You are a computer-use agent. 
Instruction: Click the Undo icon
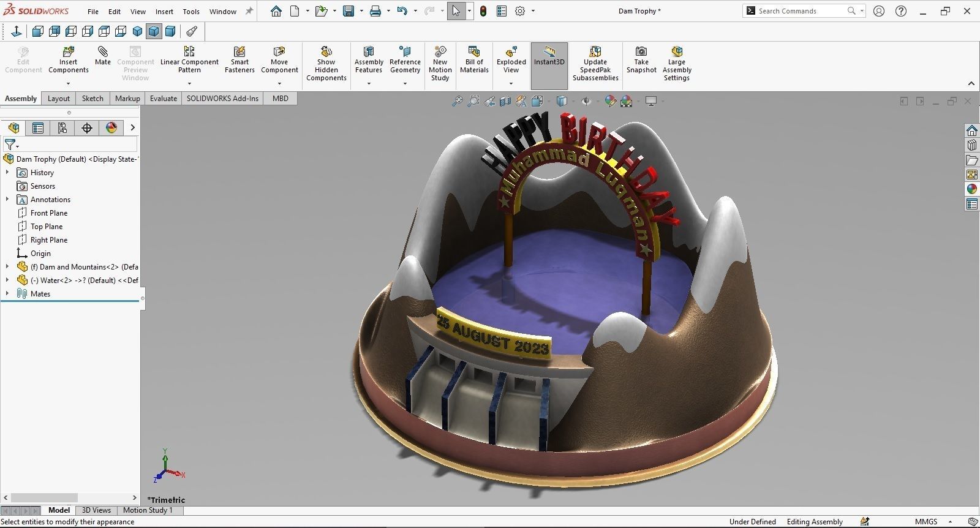point(402,11)
